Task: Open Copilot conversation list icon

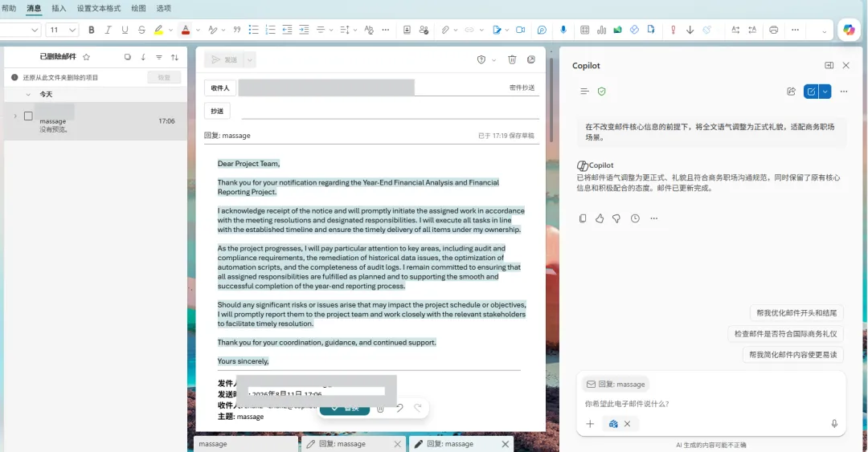Action: [x=584, y=92]
